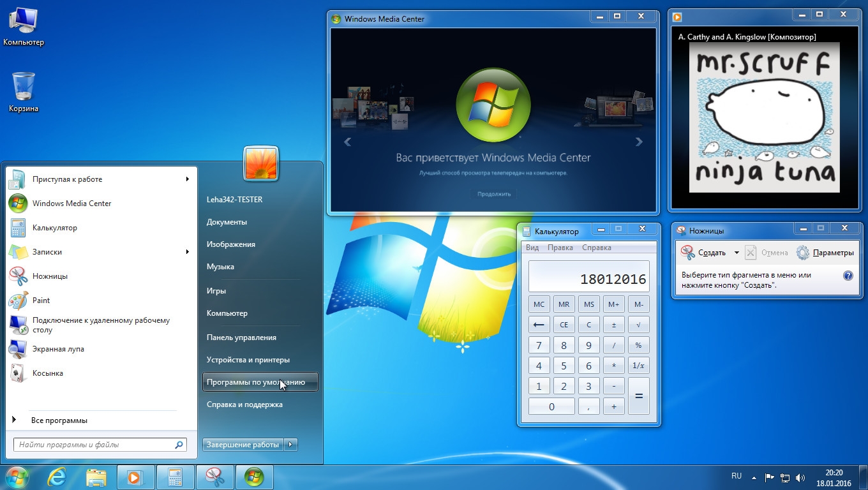The width and height of the screenshot is (868, 490).
Task: Click the Приступая к работе icon in Start menu
Action: coord(17,179)
